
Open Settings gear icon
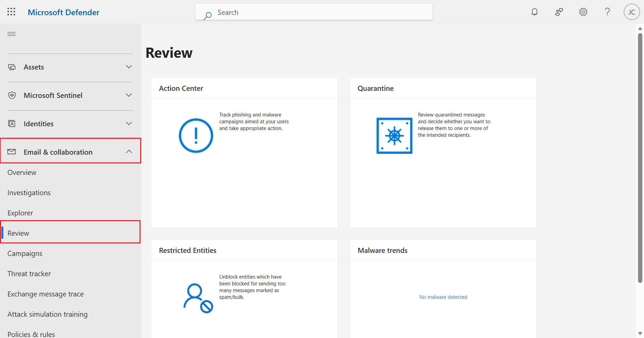583,12
